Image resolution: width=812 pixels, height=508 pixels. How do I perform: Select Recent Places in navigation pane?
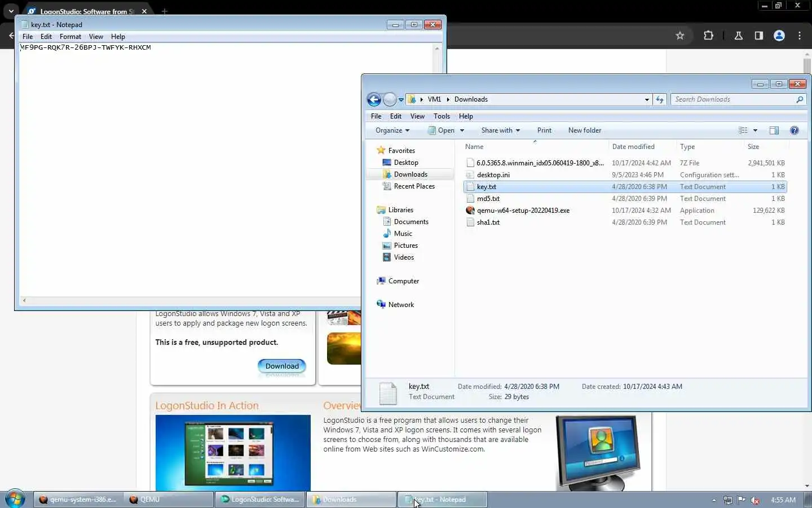click(414, 186)
